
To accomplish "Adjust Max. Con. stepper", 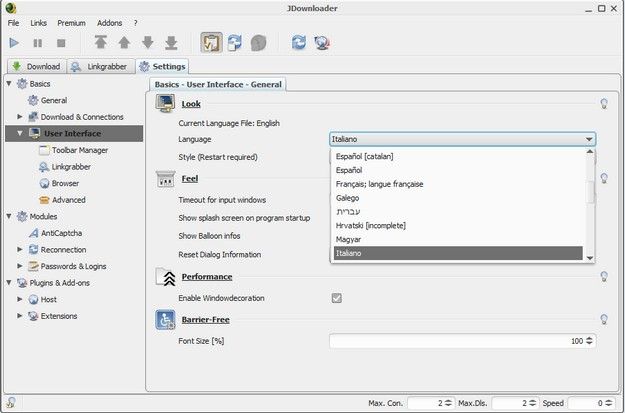I will coord(448,403).
